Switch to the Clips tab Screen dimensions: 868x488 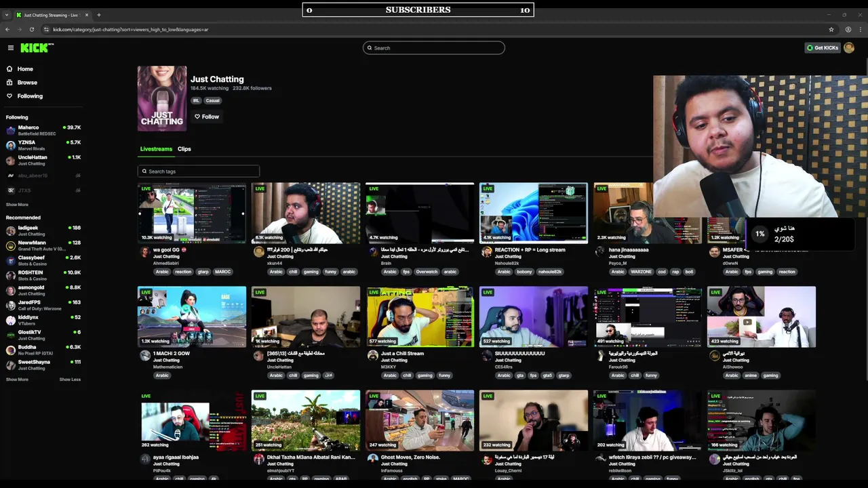[x=184, y=149]
